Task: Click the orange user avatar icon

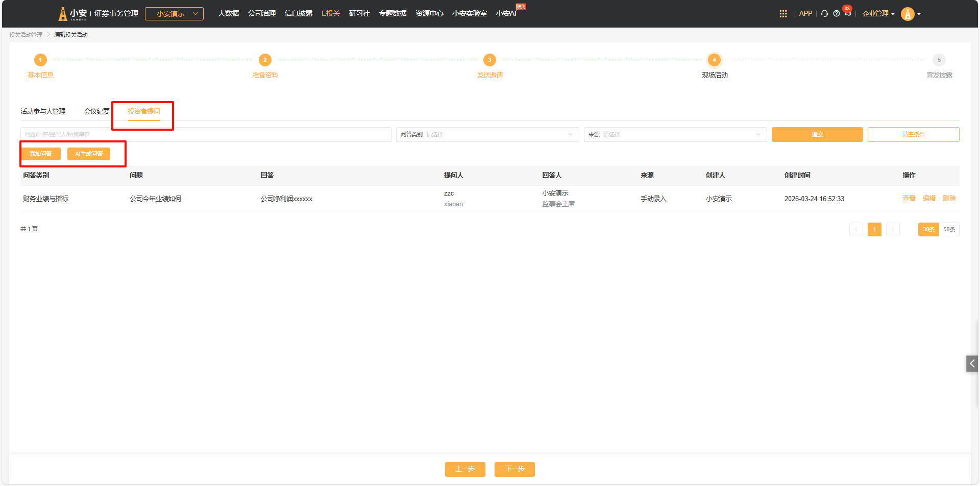Action: (x=908, y=14)
